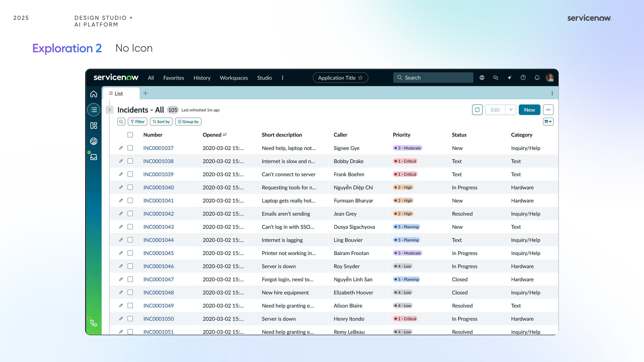Image resolution: width=644 pixels, height=362 pixels.
Task: Click caller name Dusya Sigachyova
Action: click(354, 227)
